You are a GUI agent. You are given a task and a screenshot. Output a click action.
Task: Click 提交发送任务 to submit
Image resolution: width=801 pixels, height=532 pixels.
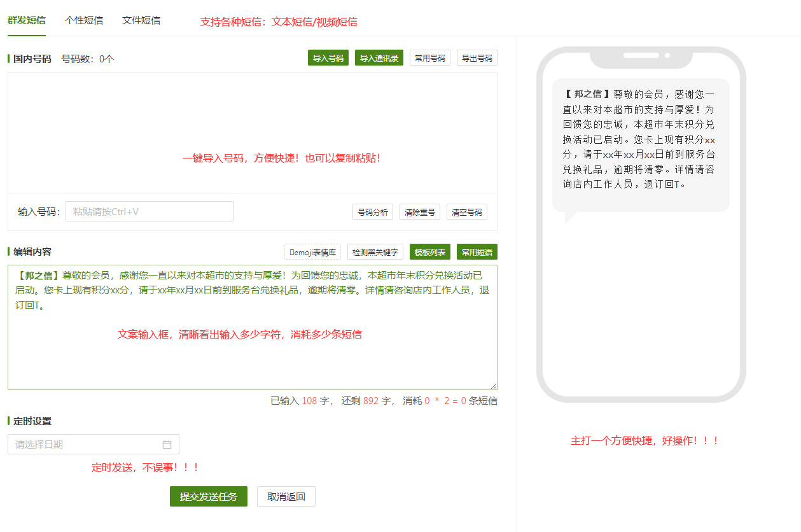click(x=209, y=496)
